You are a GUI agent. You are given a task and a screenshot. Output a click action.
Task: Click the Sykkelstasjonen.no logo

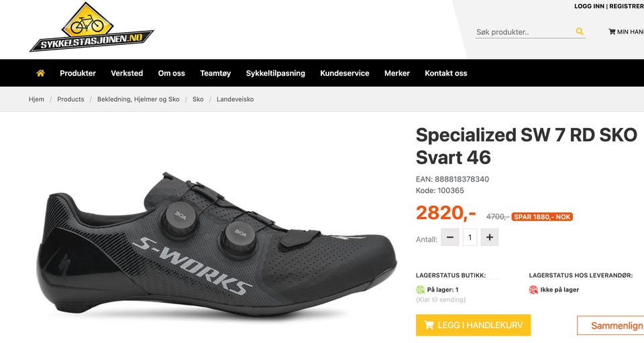92,27
